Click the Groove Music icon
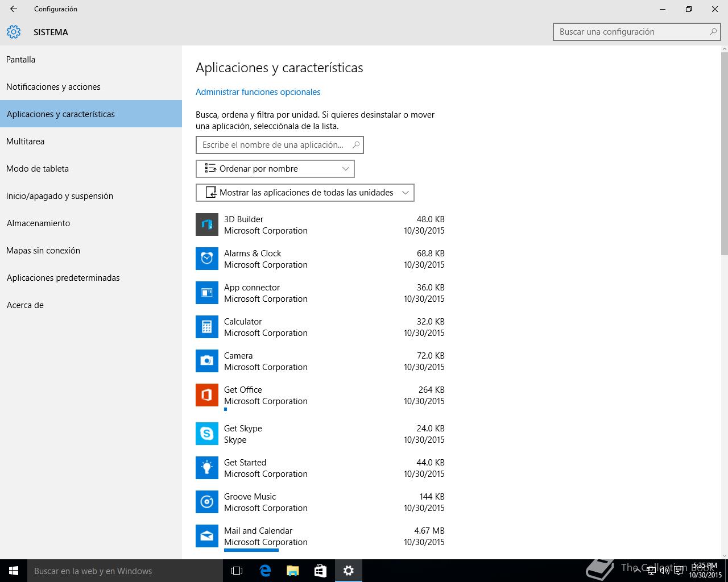728x582 pixels. 207,502
